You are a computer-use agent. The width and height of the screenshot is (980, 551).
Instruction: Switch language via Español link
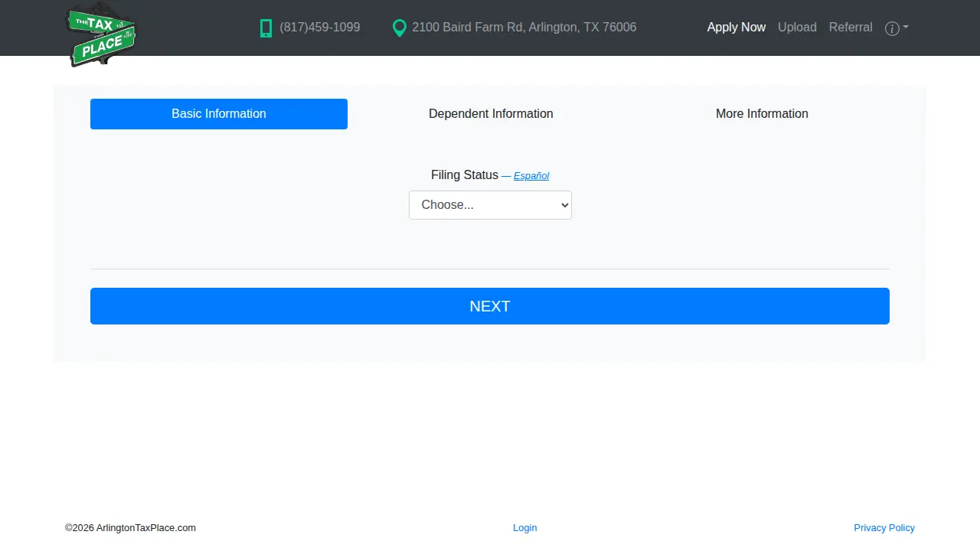pyautogui.click(x=531, y=176)
